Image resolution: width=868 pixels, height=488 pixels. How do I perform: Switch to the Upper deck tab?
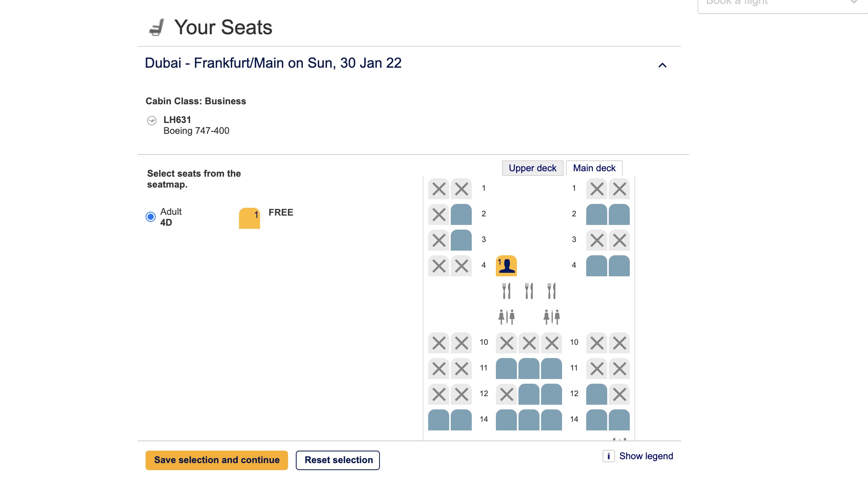[x=532, y=168]
